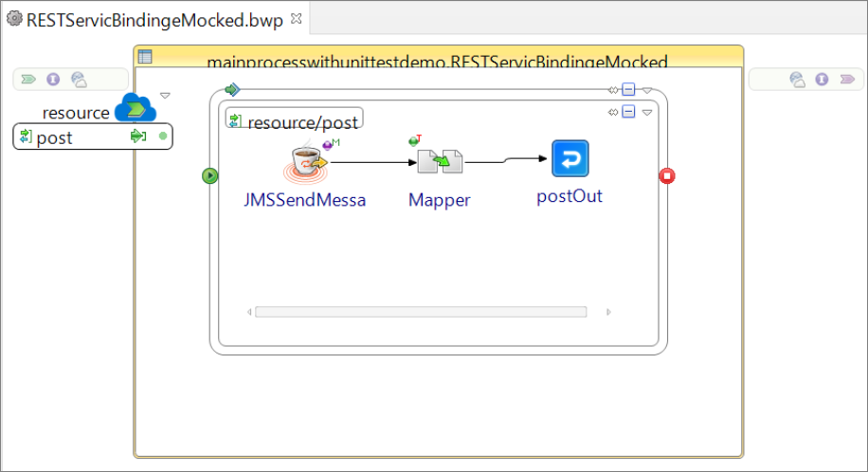Click outer scope double-arrow expand icon
The width and height of the screenshot is (868, 472).
pos(613,90)
